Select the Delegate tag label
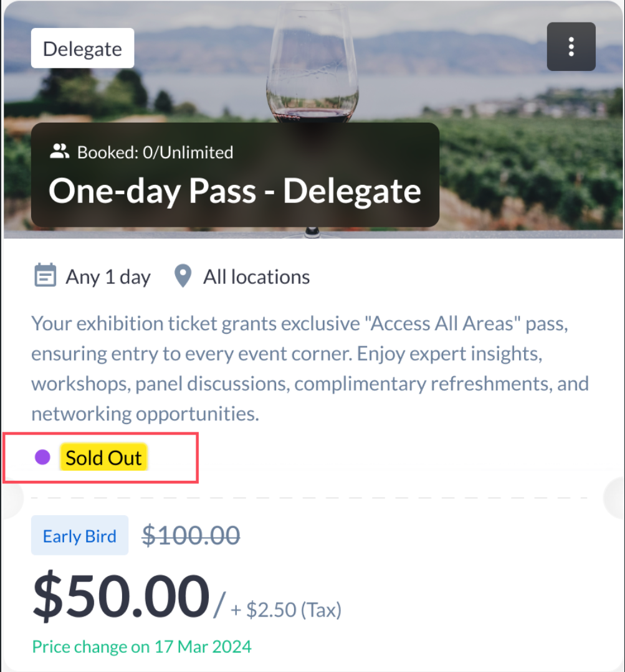The image size is (625, 672). click(x=82, y=49)
